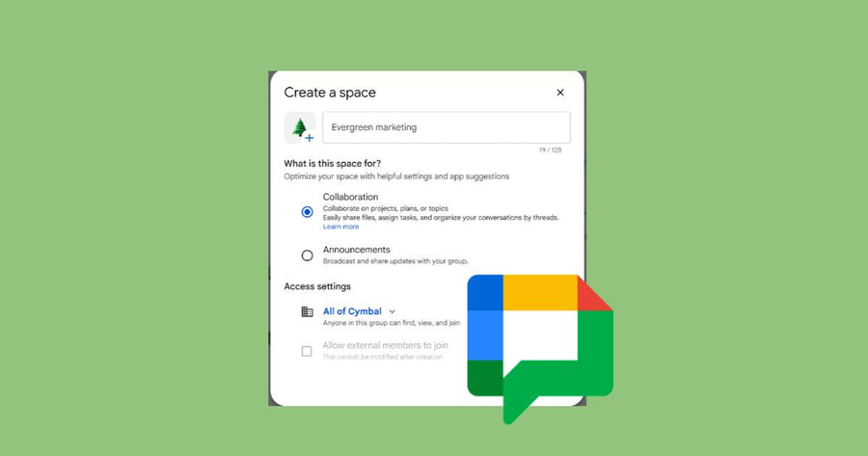The height and width of the screenshot is (456, 868).
Task: Click the Announcements option label
Action: tap(357, 250)
